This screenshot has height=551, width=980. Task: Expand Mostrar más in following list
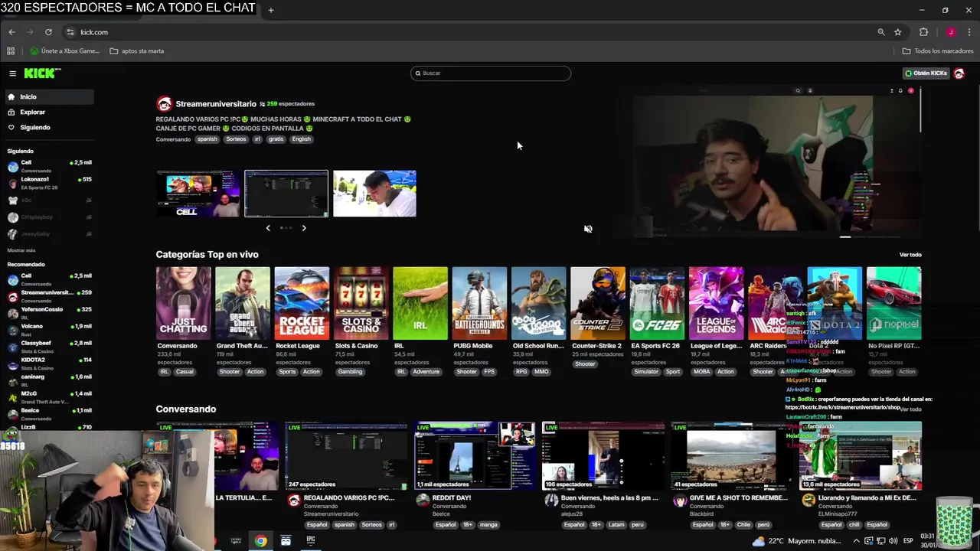point(21,250)
